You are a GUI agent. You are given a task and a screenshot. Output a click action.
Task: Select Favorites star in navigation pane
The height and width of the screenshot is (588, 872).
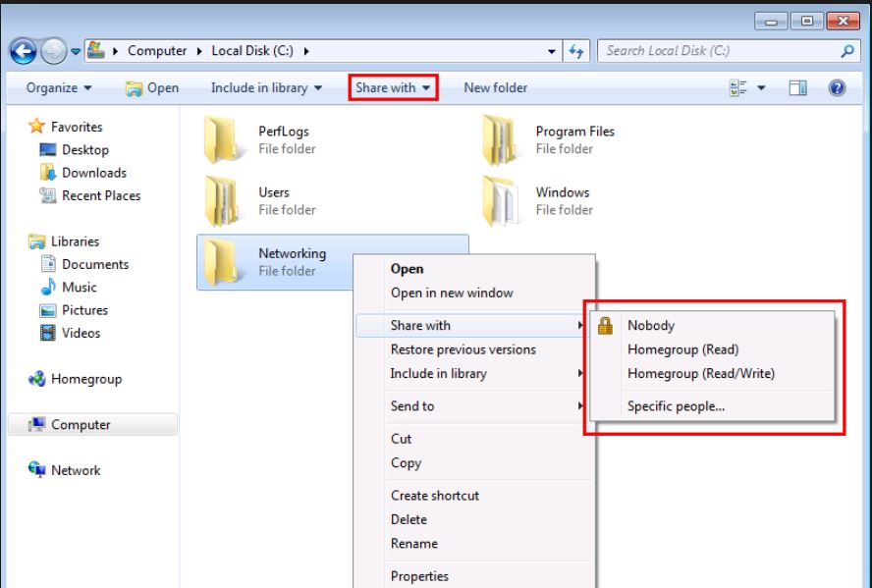click(x=36, y=127)
